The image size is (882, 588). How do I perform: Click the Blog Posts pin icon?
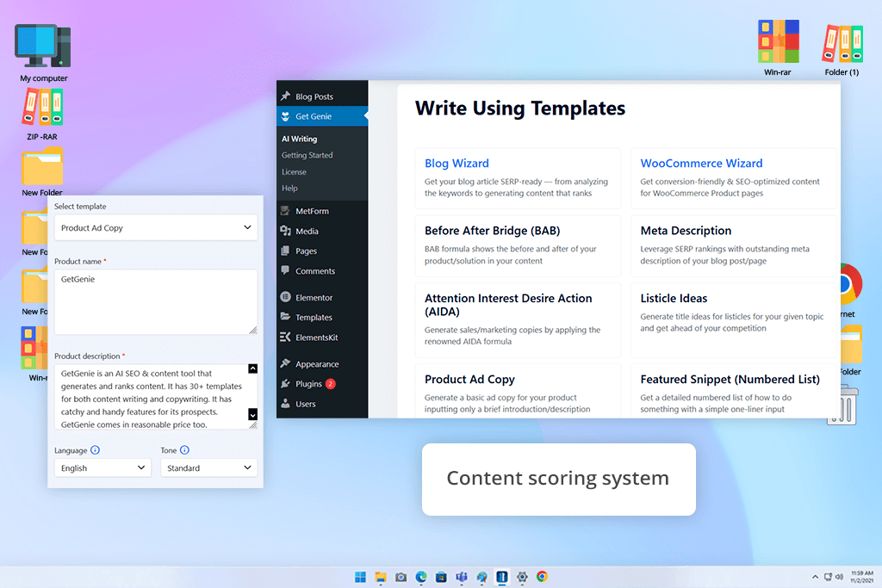[x=286, y=96]
